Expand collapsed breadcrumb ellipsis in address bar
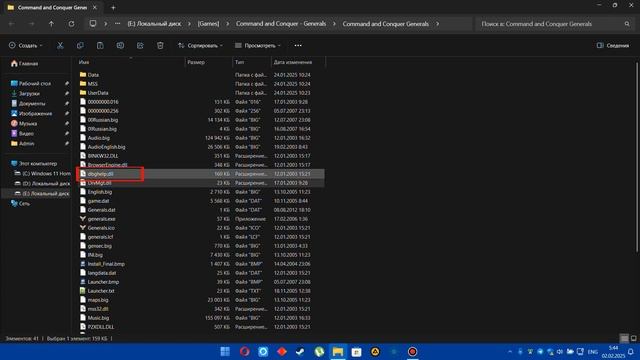The image size is (640, 360). tap(118, 24)
